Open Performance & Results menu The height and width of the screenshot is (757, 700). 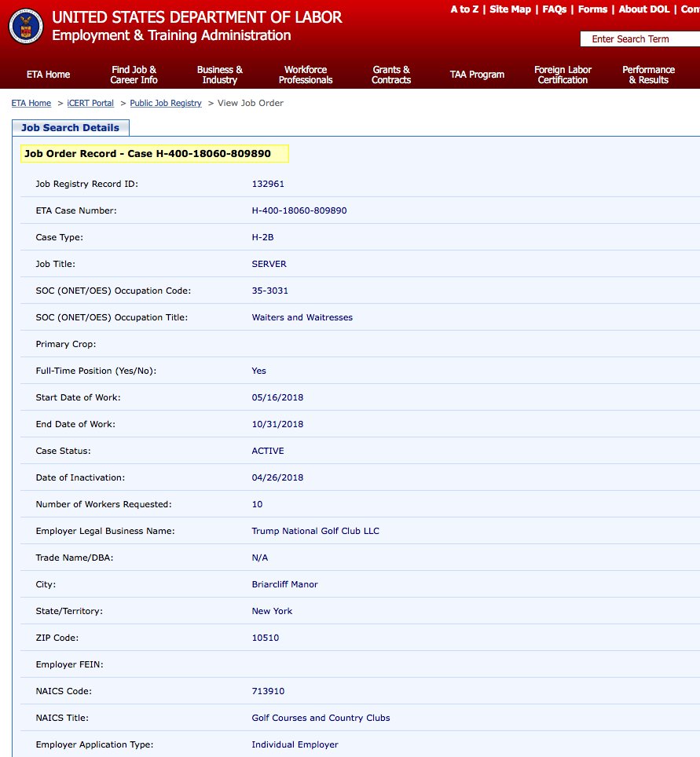648,75
